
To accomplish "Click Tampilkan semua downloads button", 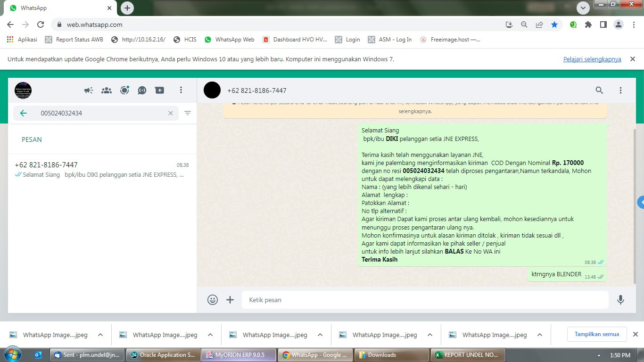I will 596,334.
